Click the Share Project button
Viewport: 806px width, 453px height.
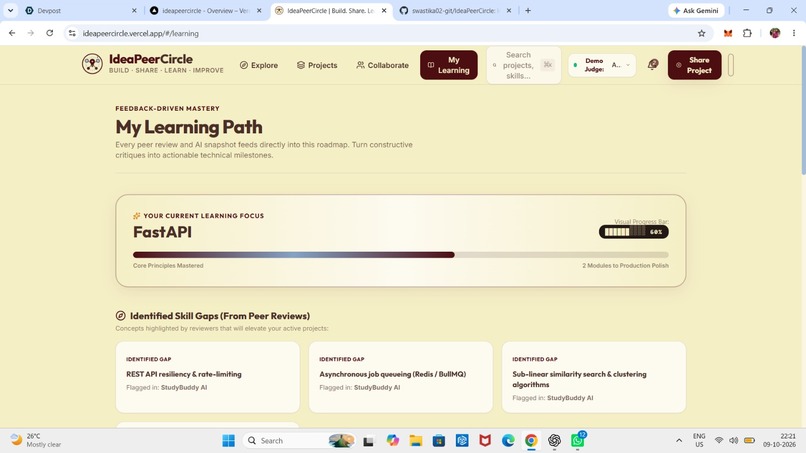click(x=694, y=65)
